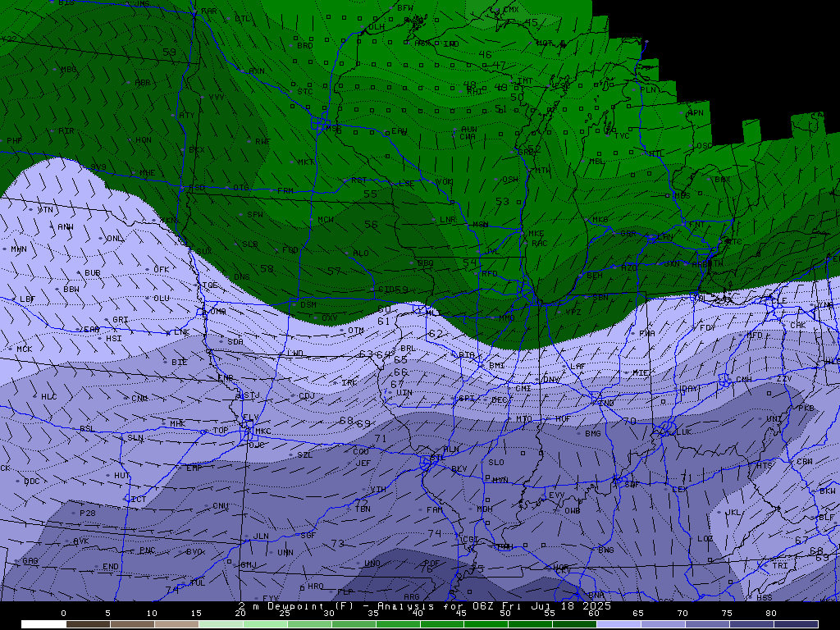Click the brown swatch between 5 and 10
Screen dimensions: 840x630
(x=132, y=624)
